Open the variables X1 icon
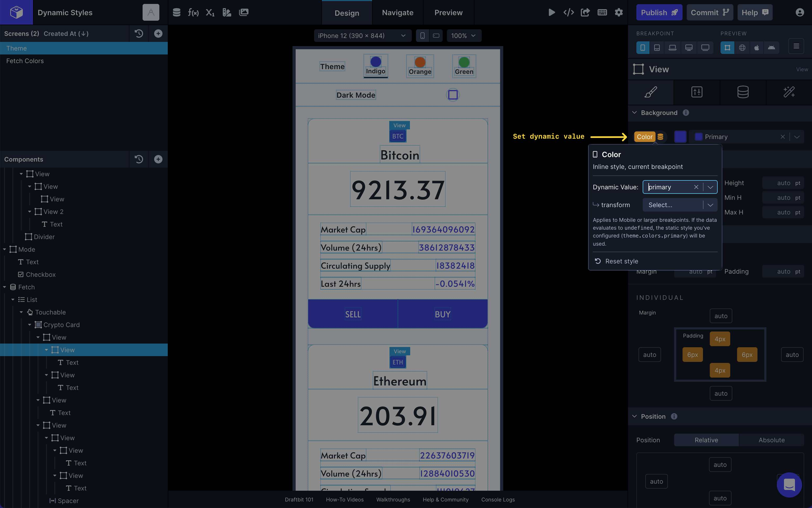Screen dimensions: 812x508 pos(210,12)
